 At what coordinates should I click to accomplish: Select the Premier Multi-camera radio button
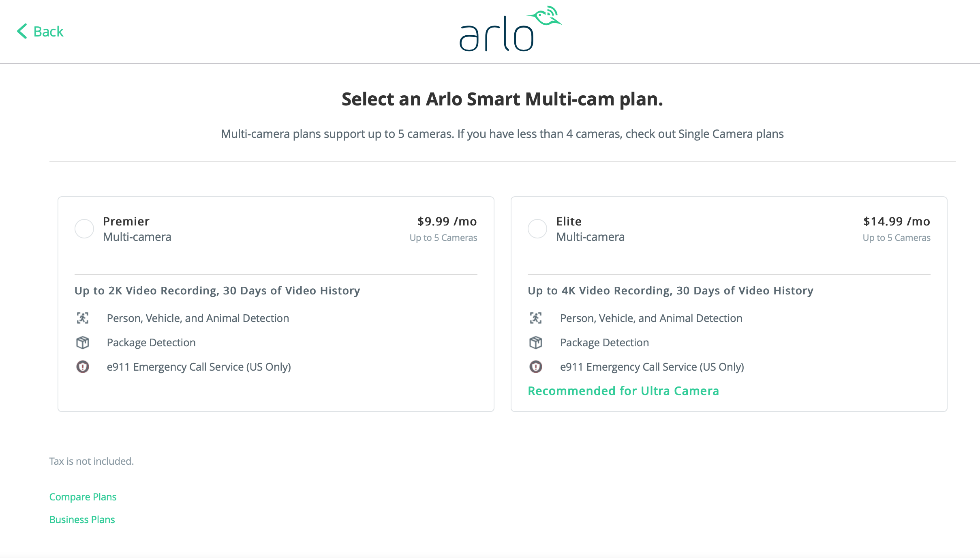(x=84, y=229)
